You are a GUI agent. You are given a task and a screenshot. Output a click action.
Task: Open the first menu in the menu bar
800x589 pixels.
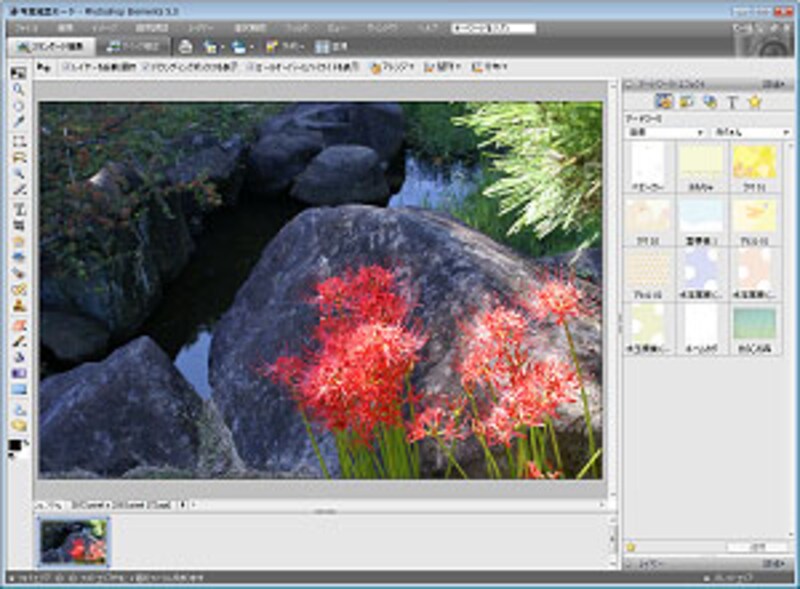[27, 28]
